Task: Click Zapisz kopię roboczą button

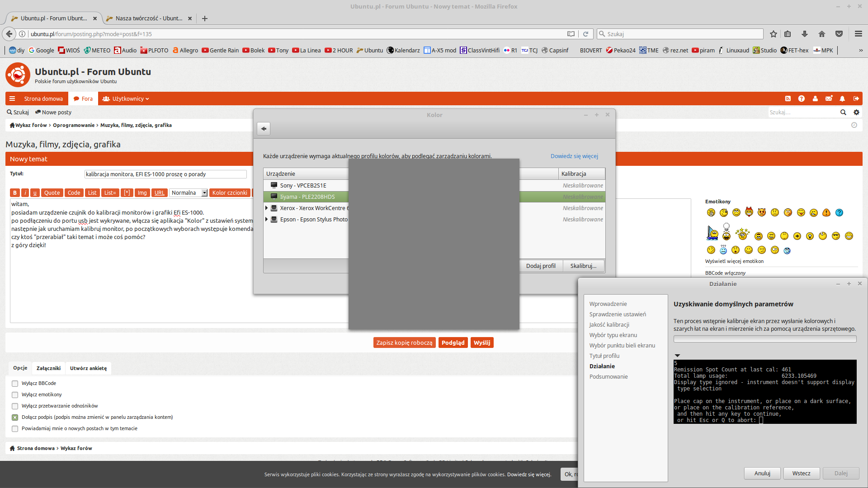Action: 405,343
